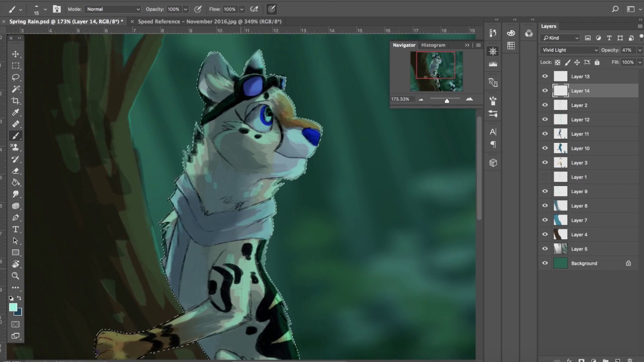The height and width of the screenshot is (362, 644).
Task: Select the Type tool
Action: tap(16, 229)
